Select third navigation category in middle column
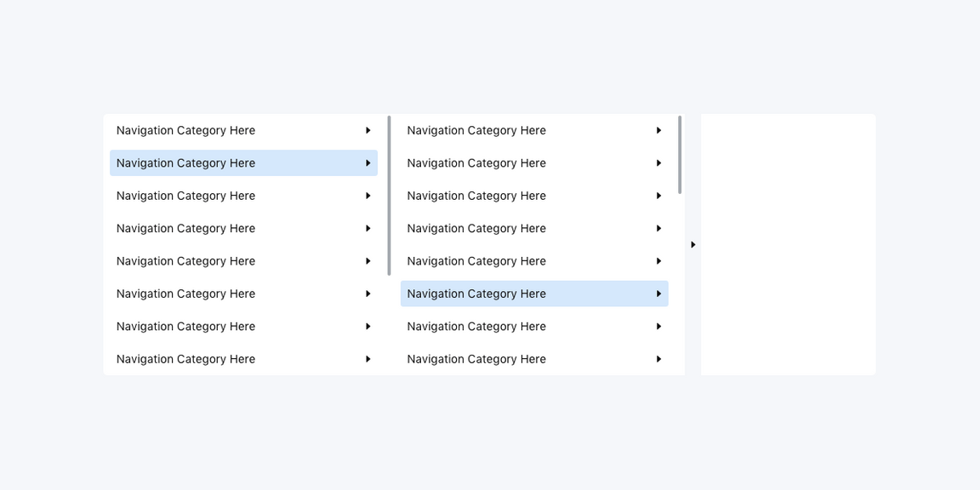This screenshot has width=980, height=490. point(476,196)
